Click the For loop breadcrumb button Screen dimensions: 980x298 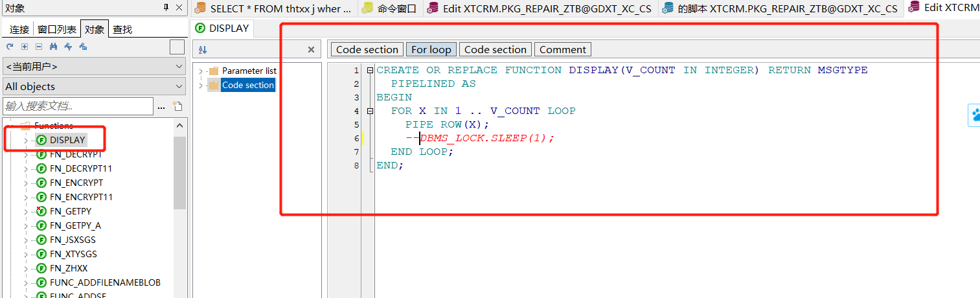[431, 49]
